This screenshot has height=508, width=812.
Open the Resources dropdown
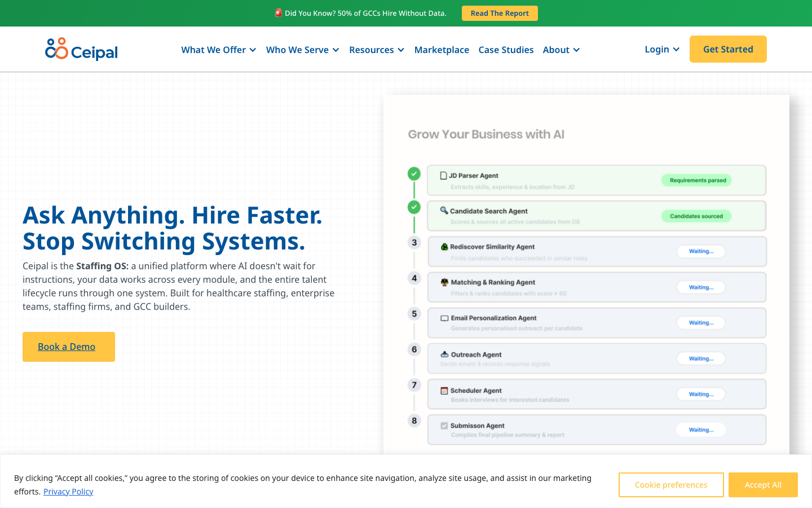377,50
